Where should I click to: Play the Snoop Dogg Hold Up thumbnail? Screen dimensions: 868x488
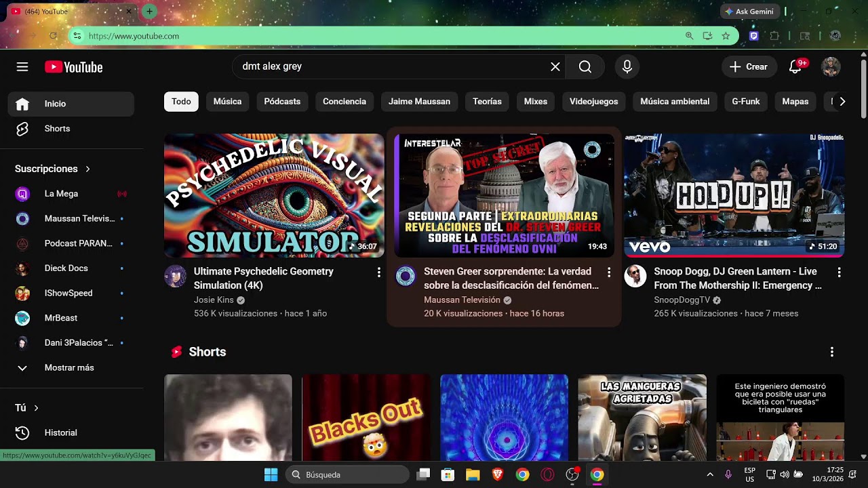click(734, 195)
